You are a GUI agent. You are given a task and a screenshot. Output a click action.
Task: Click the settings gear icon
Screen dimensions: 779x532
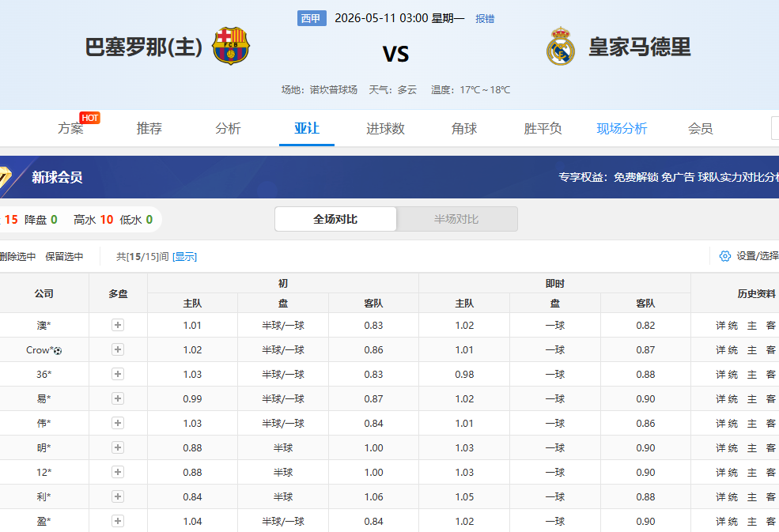click(x=725, y=256)
